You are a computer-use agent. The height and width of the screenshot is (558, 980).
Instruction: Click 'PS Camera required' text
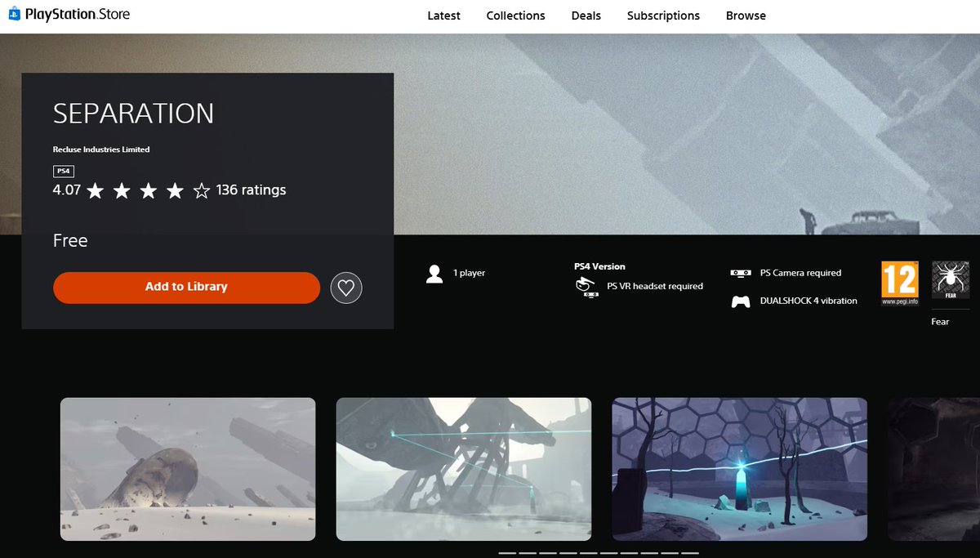coord(800,273)
